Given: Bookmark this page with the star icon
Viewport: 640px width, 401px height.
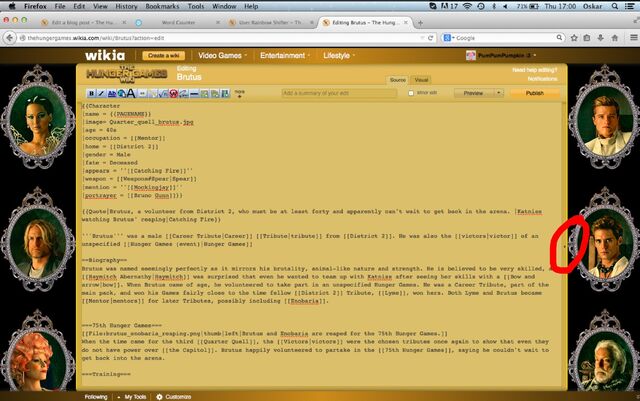Looking at the screenshot, I should [574, 38].
